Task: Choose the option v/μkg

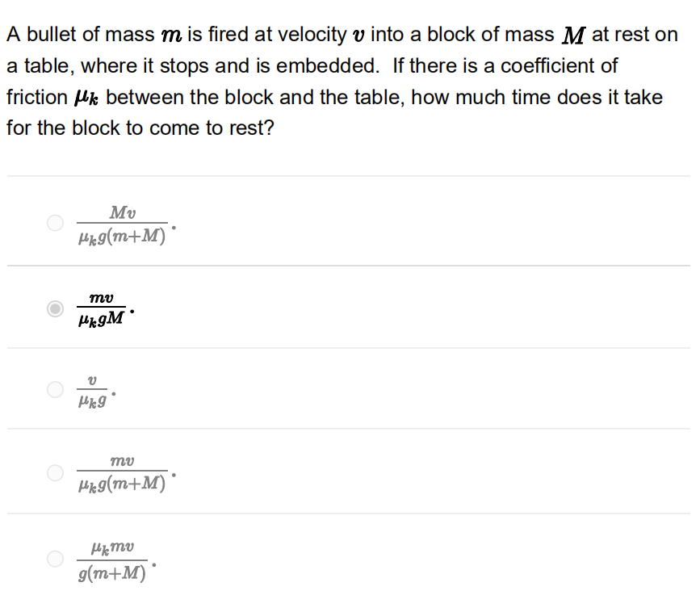Action: pos(55,389)
